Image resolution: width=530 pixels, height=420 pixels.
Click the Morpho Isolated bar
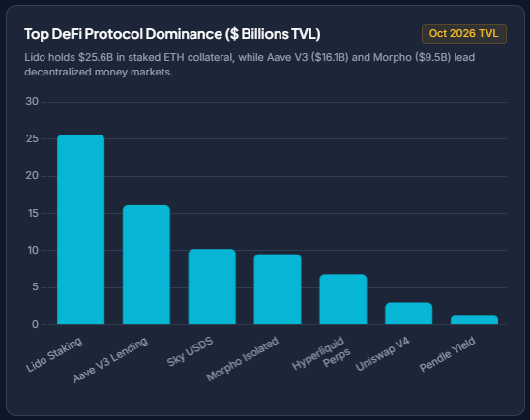tap(278, 289)
